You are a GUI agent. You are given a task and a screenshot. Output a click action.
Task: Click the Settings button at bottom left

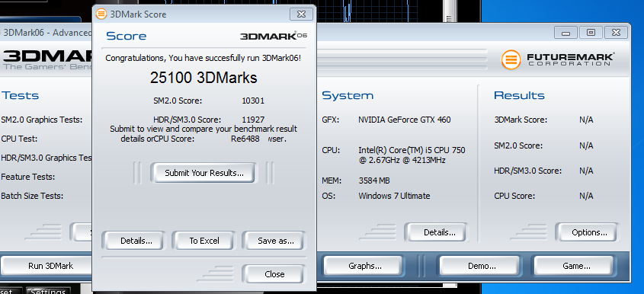click(x=48, y=291)
